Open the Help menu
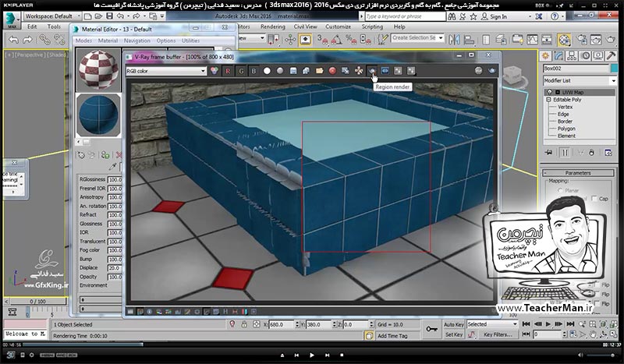This screenshot has height=364, width=624. (399, 27)
